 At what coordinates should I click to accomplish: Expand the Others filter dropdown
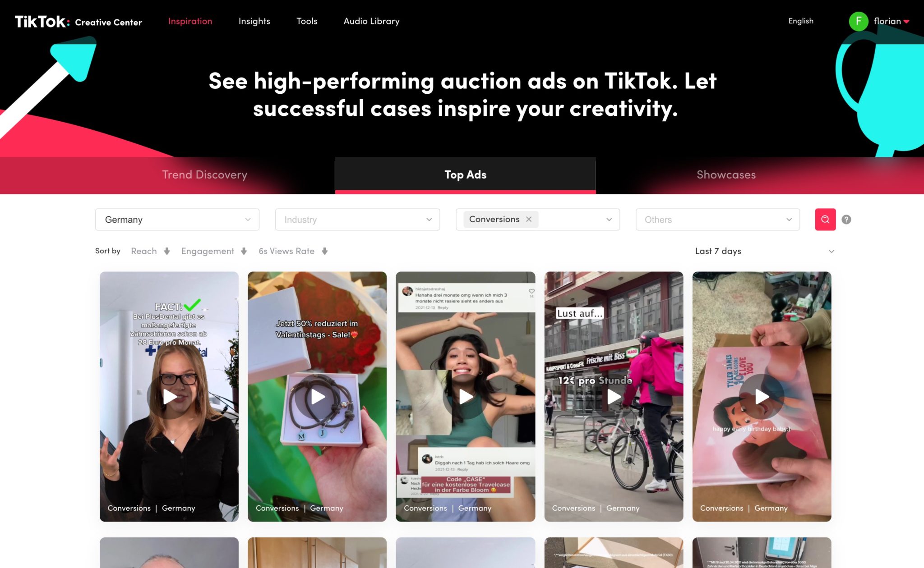click(x=717, y=220)
